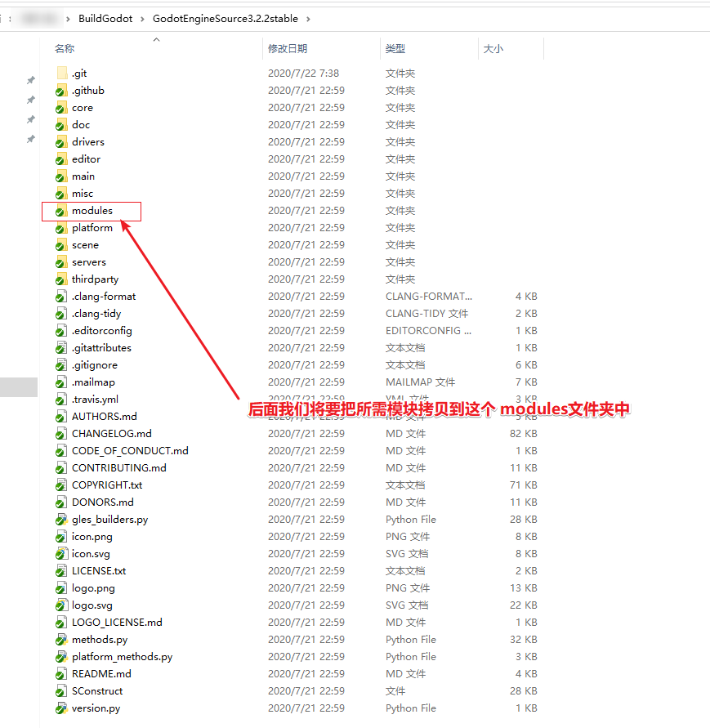Select the CONTRIBUTING.md file name
The height and width of the screenshot is (728, 710).
pos(118,468)
